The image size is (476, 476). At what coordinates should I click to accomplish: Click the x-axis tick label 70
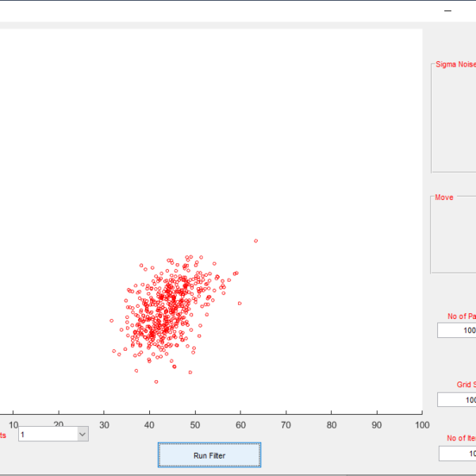pyautogui.click(x=286, y=425)
